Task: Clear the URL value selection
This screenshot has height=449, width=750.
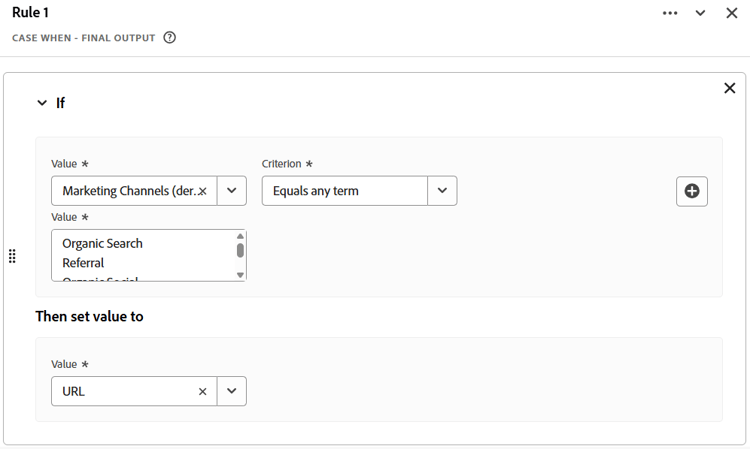Action: (203, 391)
